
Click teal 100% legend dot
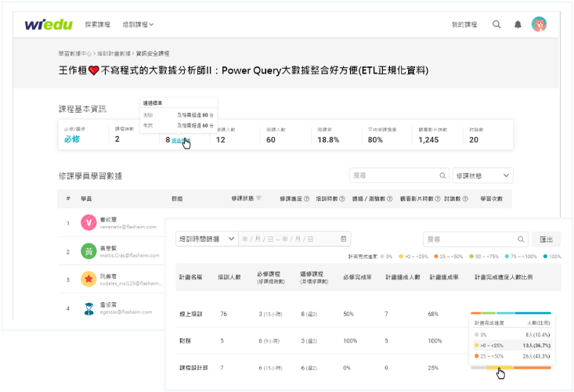pyautogui.click(x=545, y=257)
